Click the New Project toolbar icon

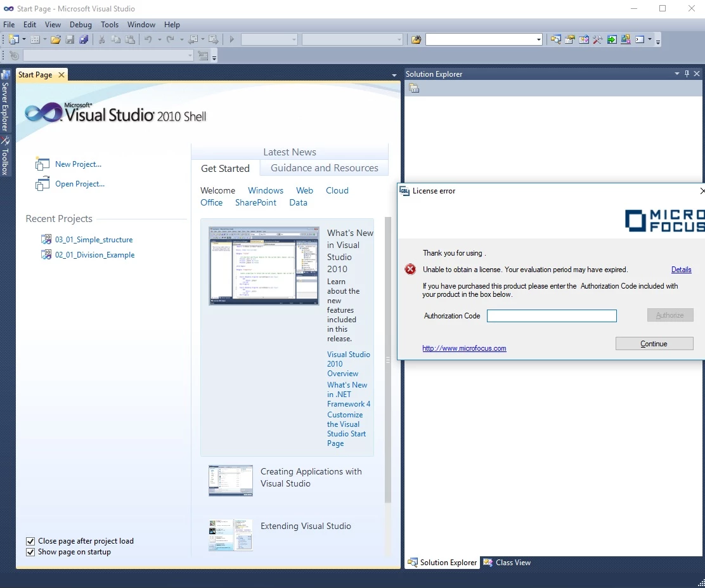coord(13,39)
